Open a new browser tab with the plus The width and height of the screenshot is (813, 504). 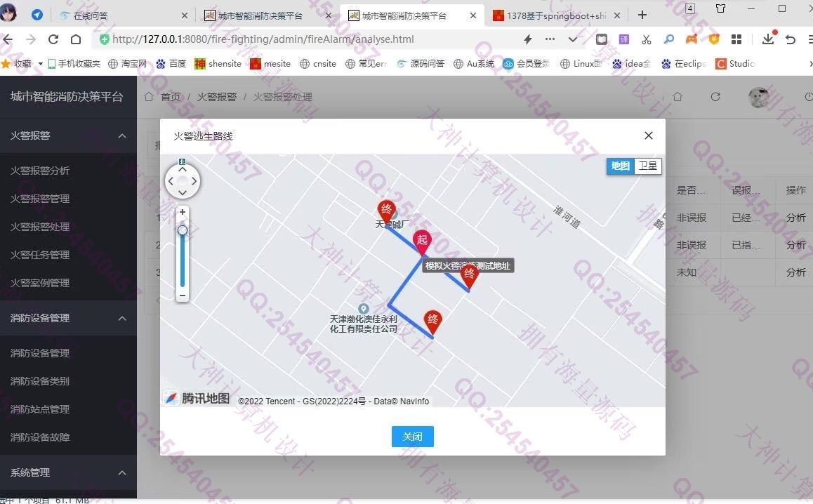click(x=642, y=15)
